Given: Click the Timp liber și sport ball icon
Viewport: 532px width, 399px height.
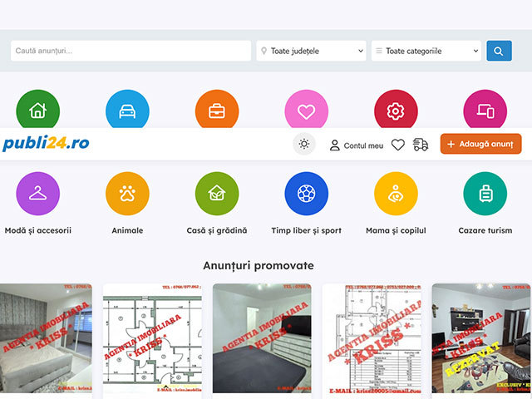Looking at the screenshot, I should [306, 194].
